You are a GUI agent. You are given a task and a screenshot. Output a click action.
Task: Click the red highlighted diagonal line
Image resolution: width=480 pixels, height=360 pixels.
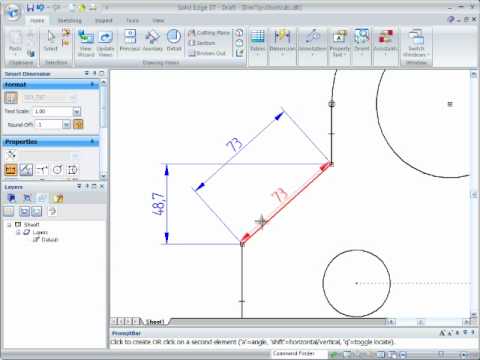[x=287, y=204]
